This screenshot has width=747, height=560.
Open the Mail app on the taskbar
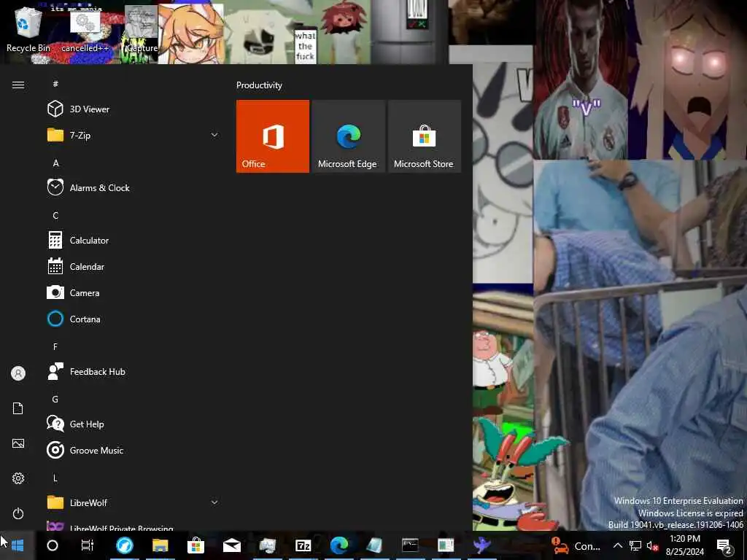click(x=231, y=545)
